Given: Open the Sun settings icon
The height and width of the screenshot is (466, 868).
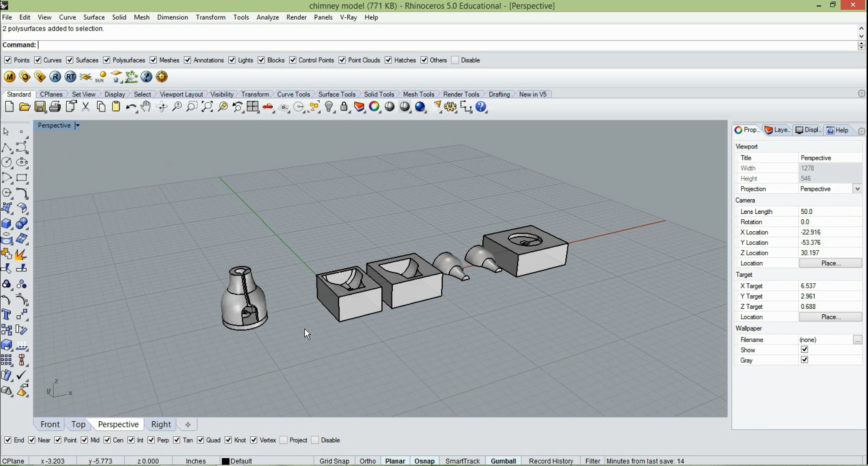Looking at the screenshot, I should (x=101, y=77).
